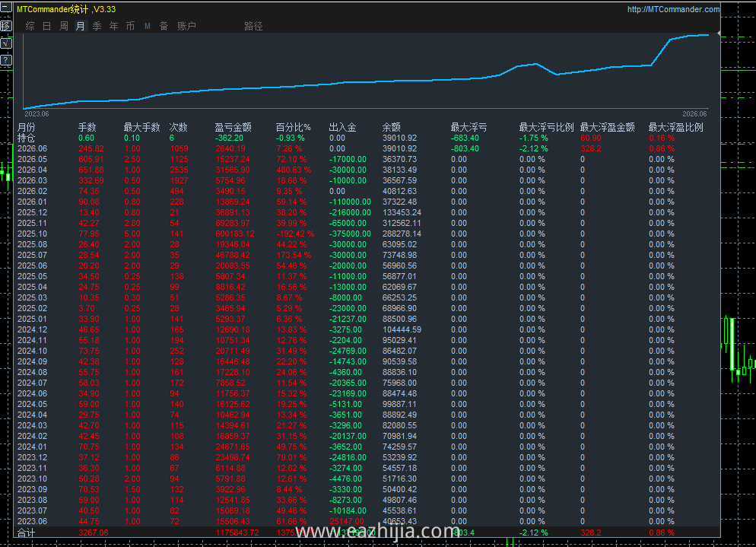Image resolution: width=756 pixels, height=547 pixels.
Task: Click the MTCommander统计 V3.33 title
Action: 66,9
